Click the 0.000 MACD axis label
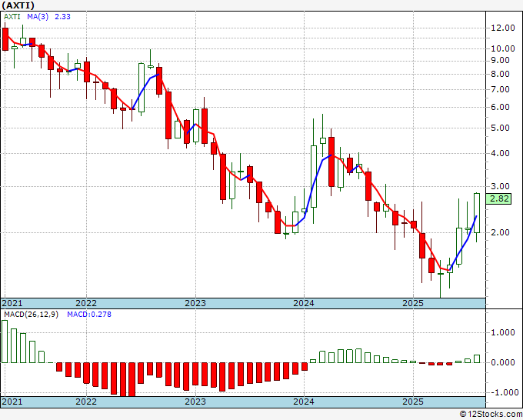Viewport: 523px width, 420px height. [x=503, y=362]
